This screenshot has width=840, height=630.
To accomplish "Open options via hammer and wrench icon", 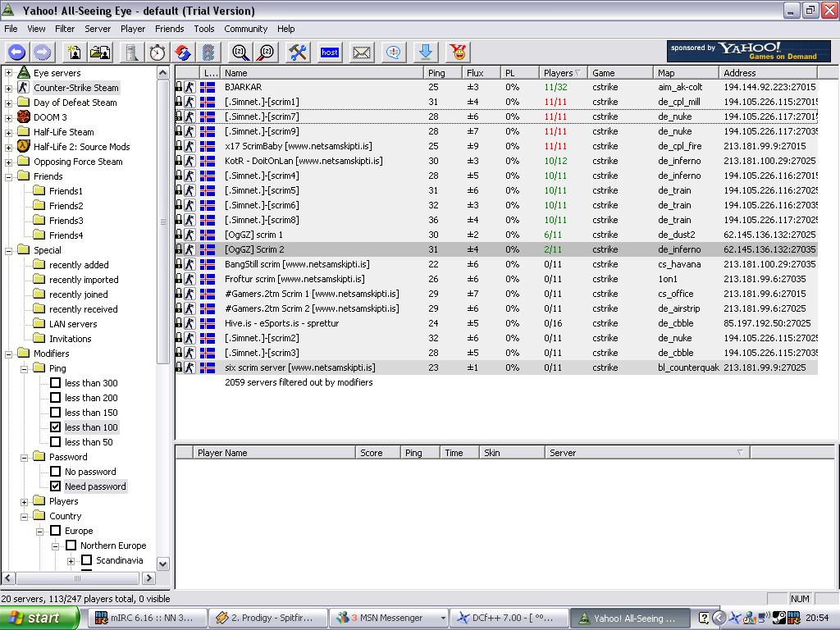I will click(x=297, y=52).
